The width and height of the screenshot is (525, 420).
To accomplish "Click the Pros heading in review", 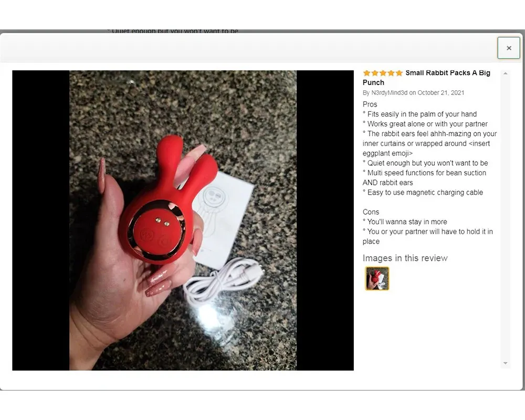I will tap(370, 104).
